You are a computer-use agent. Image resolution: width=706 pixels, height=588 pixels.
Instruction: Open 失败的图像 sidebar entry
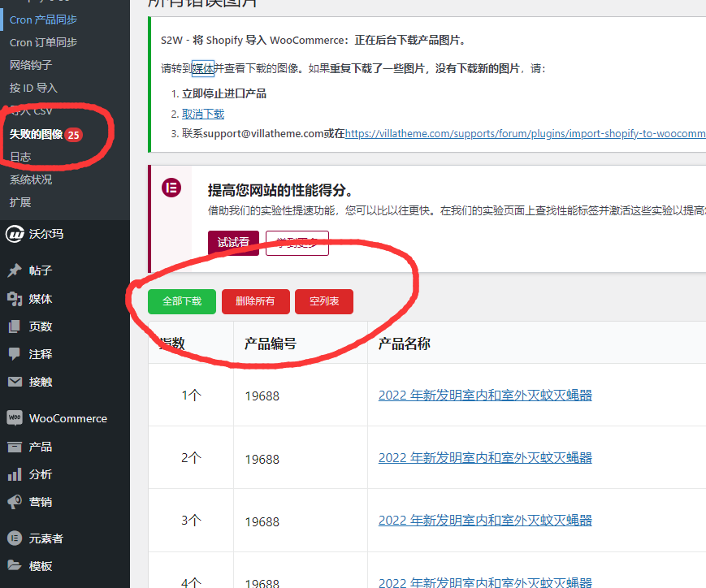(36, 134)
